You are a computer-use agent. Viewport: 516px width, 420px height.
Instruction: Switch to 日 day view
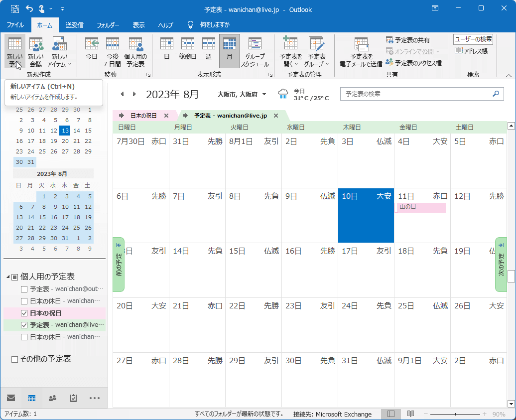tap(166, 48)
